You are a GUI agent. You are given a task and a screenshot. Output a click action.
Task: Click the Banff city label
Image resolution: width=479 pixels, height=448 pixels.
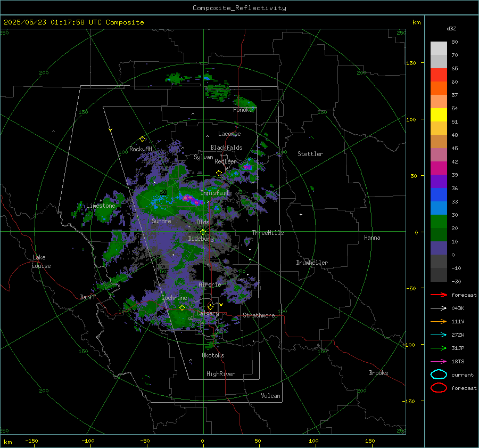88,297
